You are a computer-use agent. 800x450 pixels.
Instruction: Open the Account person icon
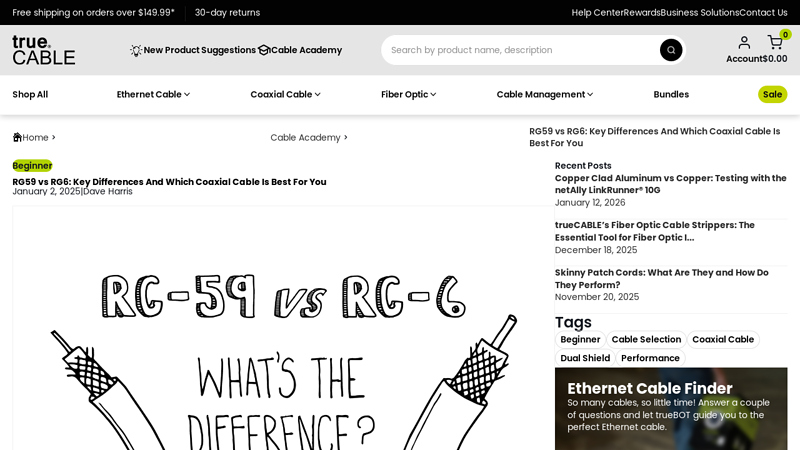(x=744, y=42)
